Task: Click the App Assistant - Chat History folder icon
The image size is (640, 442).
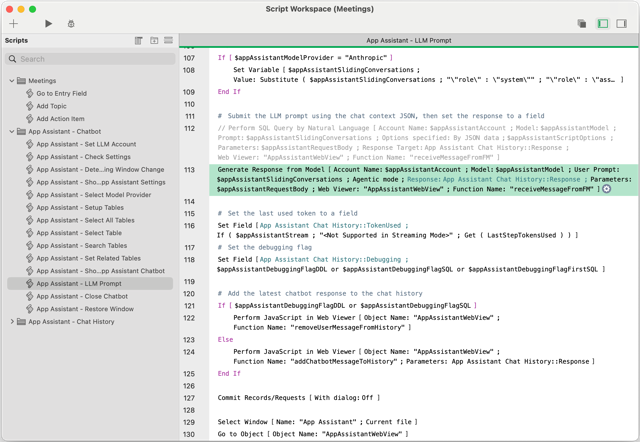Action: tap(21, 322)
